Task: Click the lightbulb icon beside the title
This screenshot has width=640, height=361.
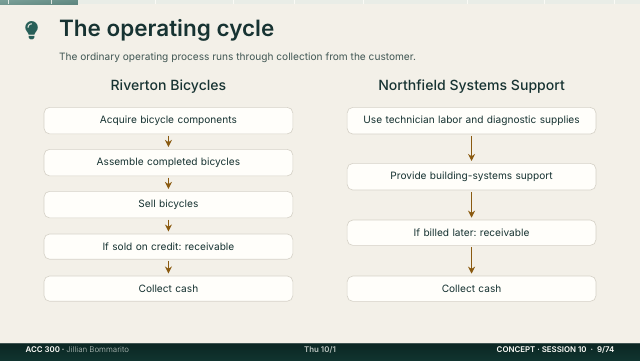Action: pos(31,30)
